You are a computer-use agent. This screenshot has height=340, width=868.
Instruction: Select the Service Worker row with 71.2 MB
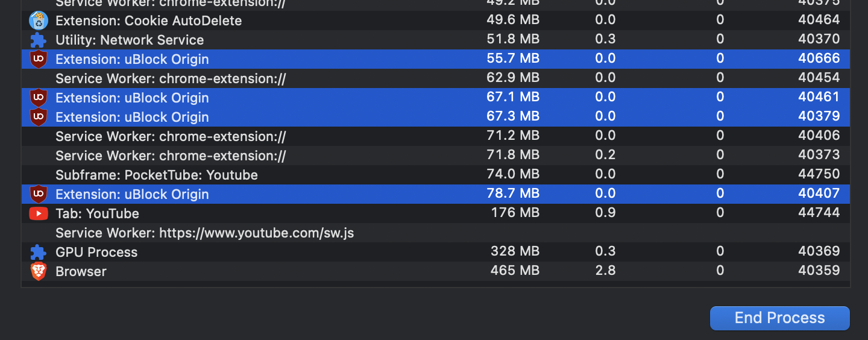[436, 136]
